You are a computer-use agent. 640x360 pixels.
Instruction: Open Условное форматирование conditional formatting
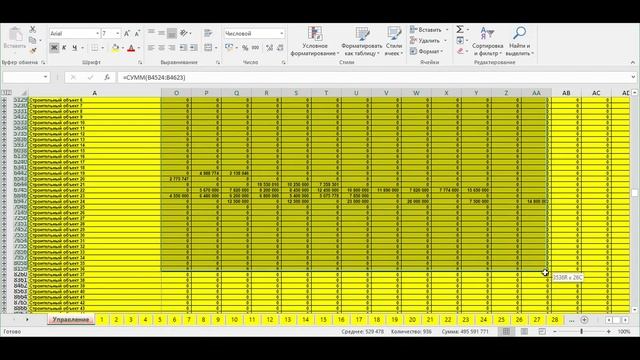tap(315, 41)
